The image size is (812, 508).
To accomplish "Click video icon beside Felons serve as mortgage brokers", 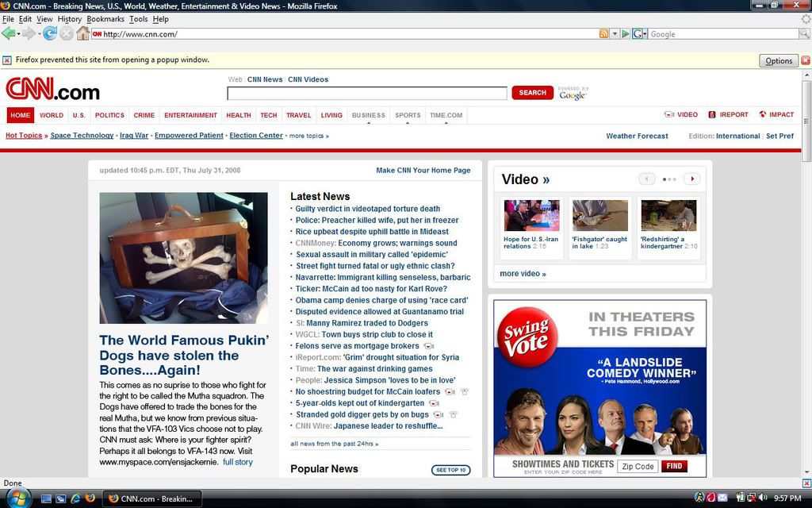I will (x=429, y=346).
